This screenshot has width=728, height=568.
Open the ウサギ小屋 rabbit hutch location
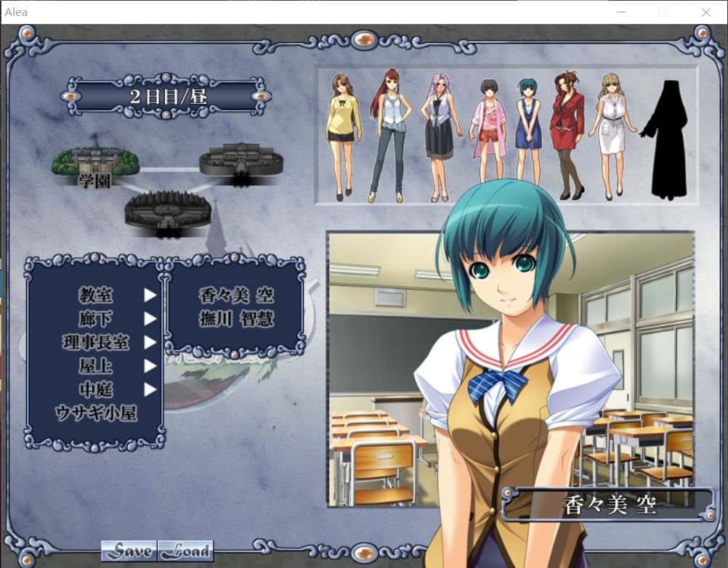[x=96, y=413]
